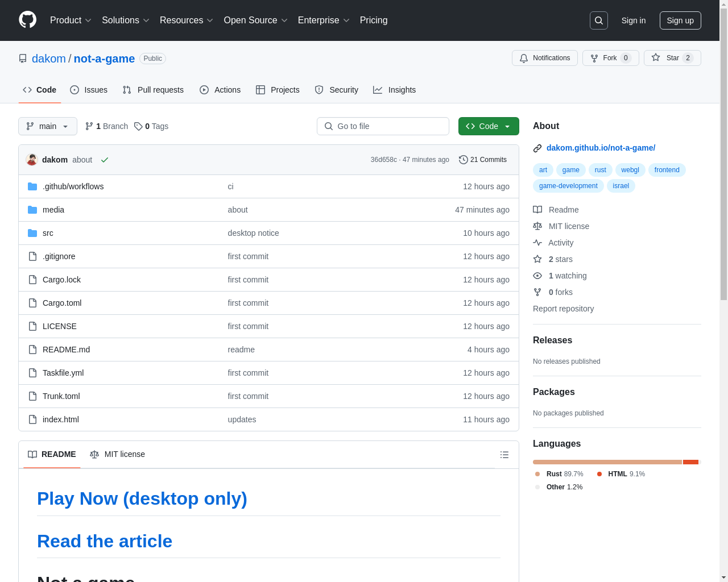
Task: Click dakom's avatar picture
Action: coord(32,160)
